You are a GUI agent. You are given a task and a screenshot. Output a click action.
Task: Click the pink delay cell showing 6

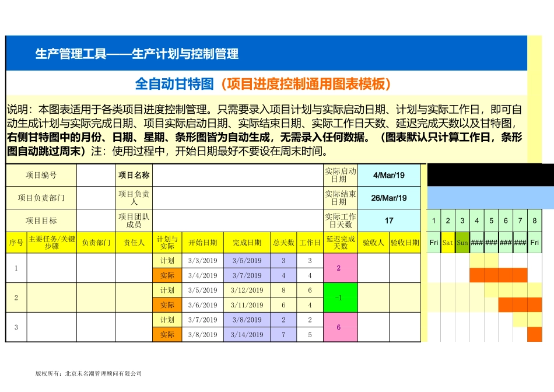pos(341,327)
